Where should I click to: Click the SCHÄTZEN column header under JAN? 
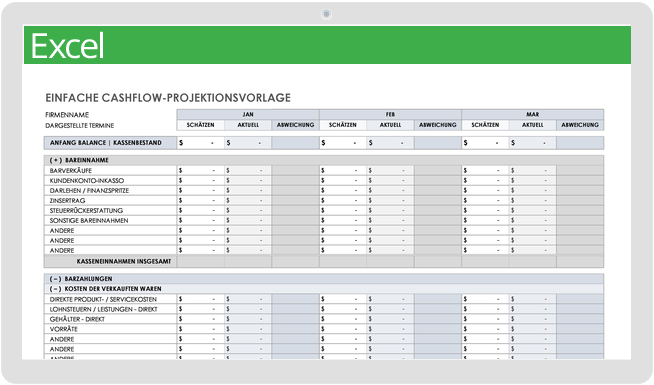point(201,125)
